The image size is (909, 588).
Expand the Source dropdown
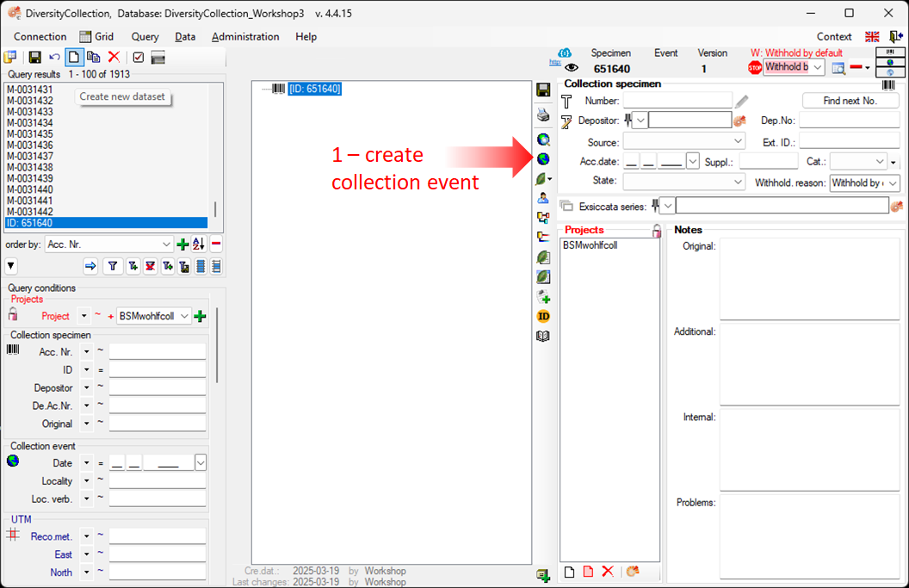738,141
